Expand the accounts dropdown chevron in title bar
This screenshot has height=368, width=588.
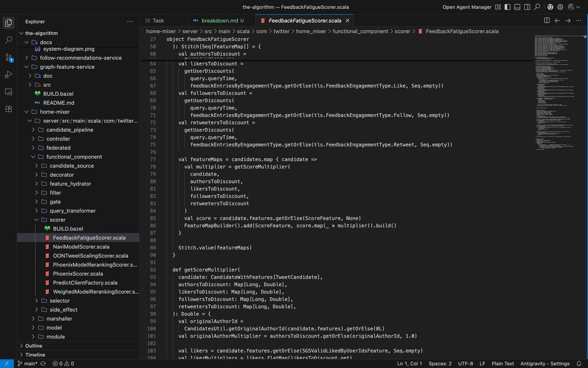(x=579, y=7)
